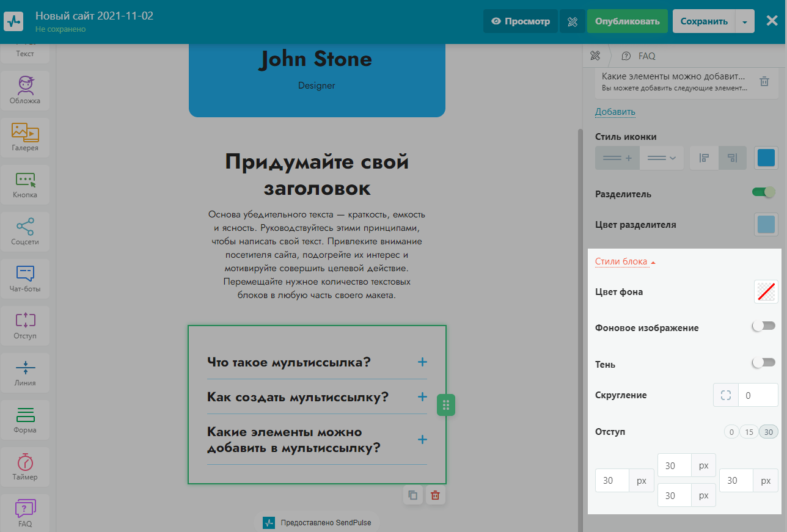Expand the first FAQ question about мультиссылка
The width and height of the screenshot is (787, 532).
422,362
